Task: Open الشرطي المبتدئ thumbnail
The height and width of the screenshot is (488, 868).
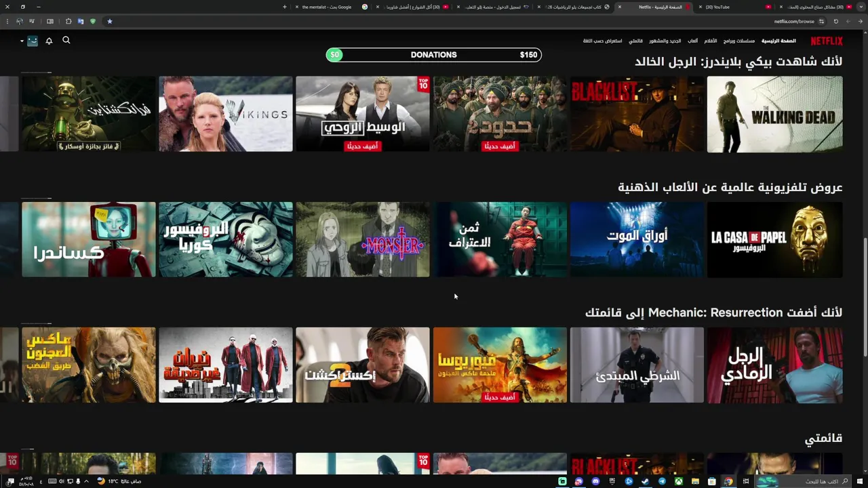Action: click(x=637, y=365)
